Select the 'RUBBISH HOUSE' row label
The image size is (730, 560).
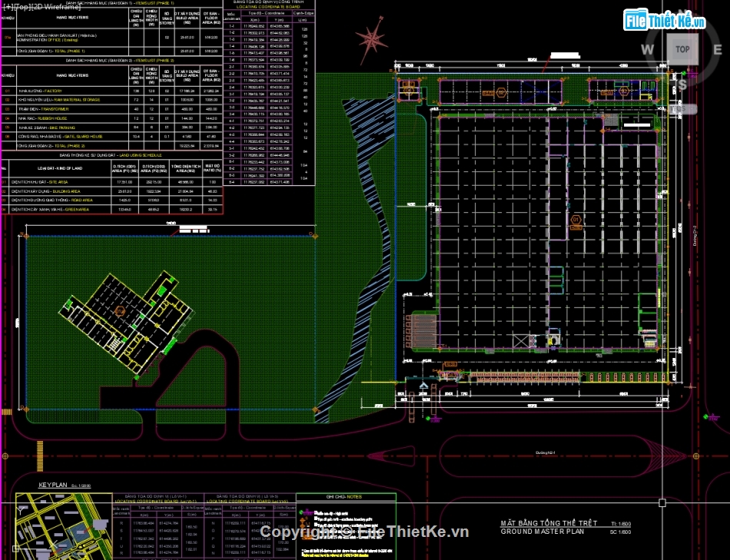(x=52, y=118)
